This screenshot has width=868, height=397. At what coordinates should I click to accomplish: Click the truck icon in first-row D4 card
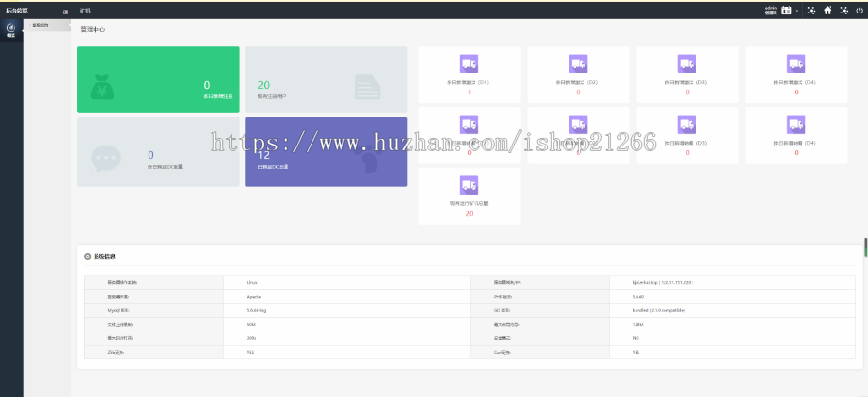(796, 65)
